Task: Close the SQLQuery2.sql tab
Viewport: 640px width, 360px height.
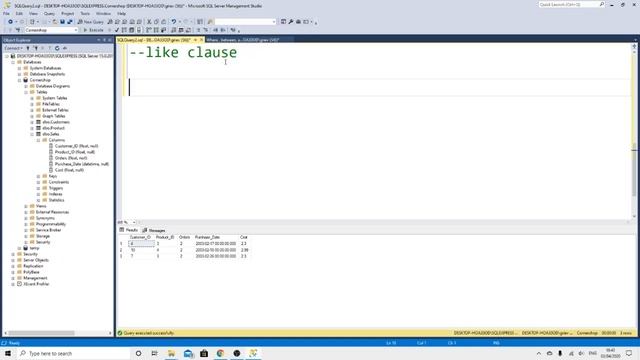Action: point(201,40)
